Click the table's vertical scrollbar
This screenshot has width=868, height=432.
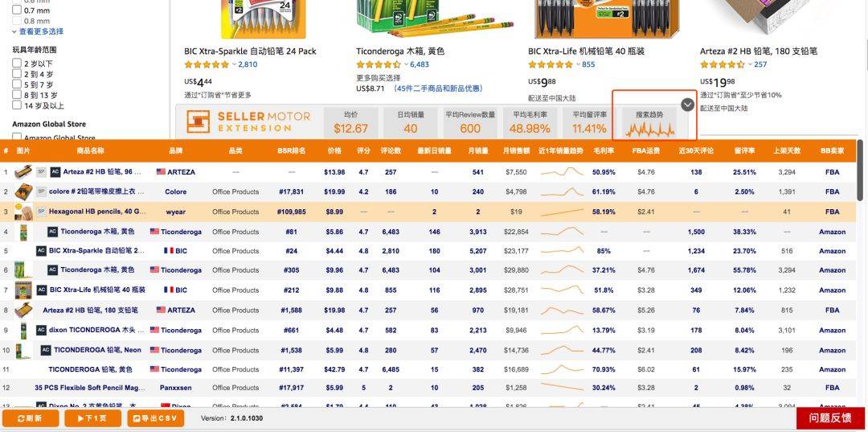[x=860, y=171]
